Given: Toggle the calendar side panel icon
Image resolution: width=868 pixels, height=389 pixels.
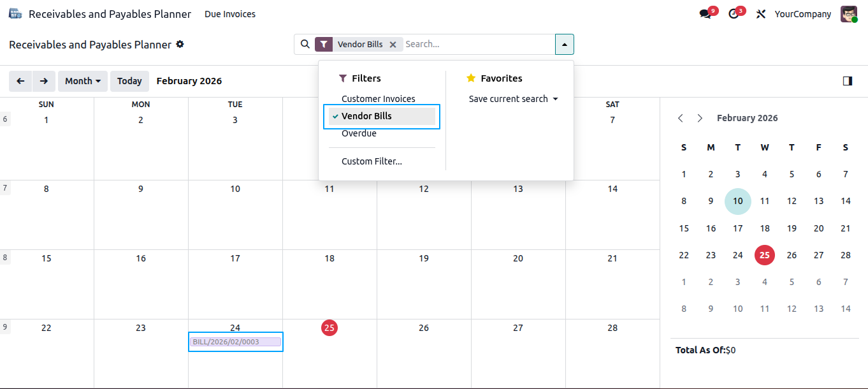Looking at the screenshot, I should point(848,81).
